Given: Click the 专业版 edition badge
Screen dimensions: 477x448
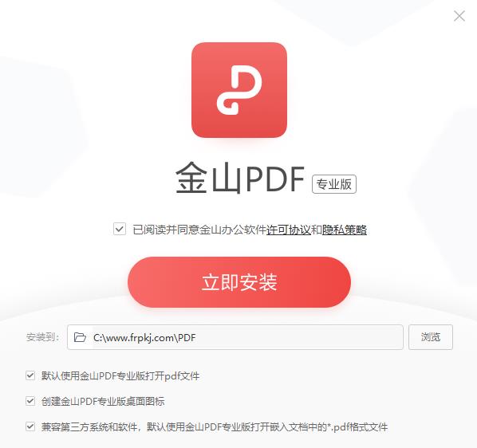Looking at the screenshot, I should pyautogui.click(x=334, y=184).
